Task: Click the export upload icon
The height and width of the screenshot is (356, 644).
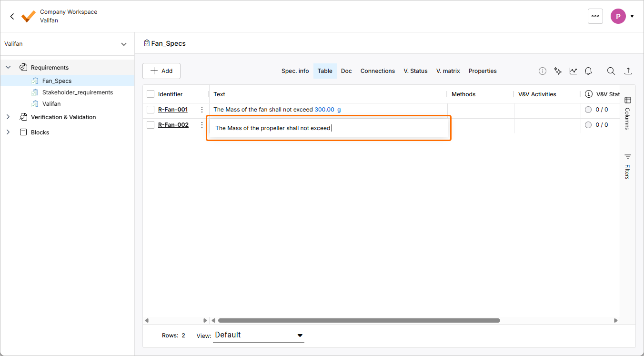Action: click(628, 71)
